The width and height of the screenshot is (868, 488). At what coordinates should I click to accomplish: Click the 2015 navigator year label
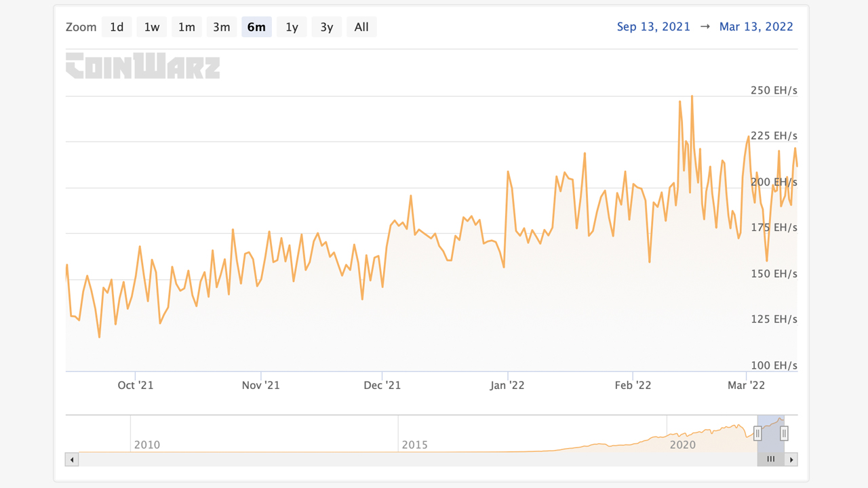point(415,445)
